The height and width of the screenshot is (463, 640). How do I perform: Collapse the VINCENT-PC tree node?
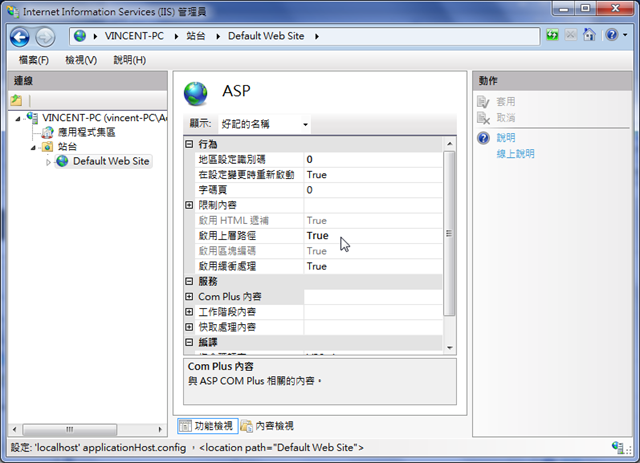(18, 119)
